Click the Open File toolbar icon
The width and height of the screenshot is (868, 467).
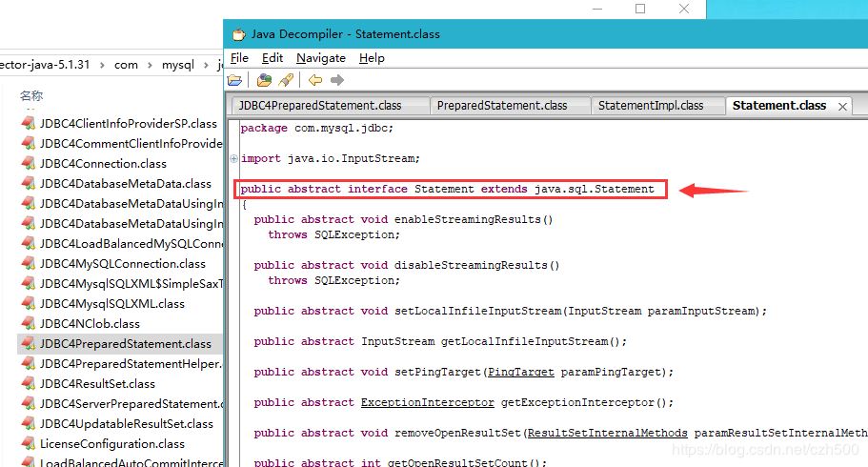click(234, 80)
